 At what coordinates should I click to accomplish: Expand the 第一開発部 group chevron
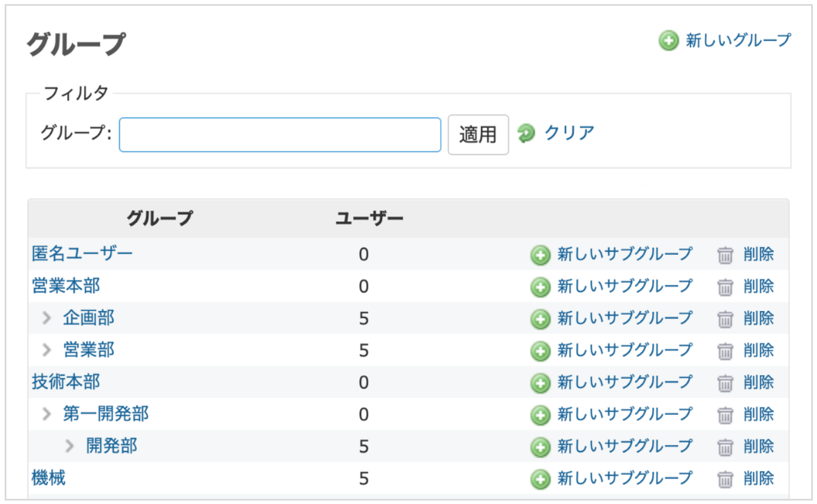(x=47, y=414)
